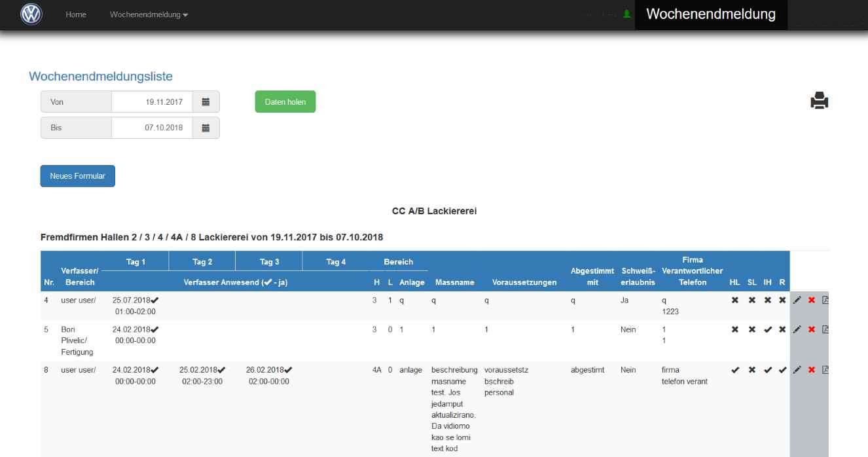The width and height of the screenshot is (868, 457).
Task: Click the printer icon to print the list
Action: [x=820, y=101]
